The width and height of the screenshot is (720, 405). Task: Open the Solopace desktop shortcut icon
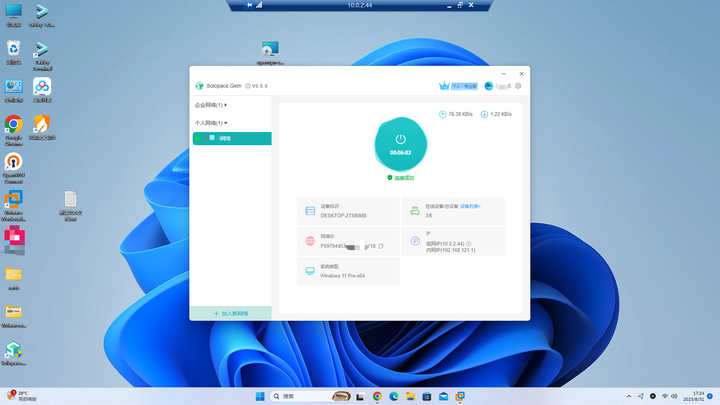coord(13,354)
